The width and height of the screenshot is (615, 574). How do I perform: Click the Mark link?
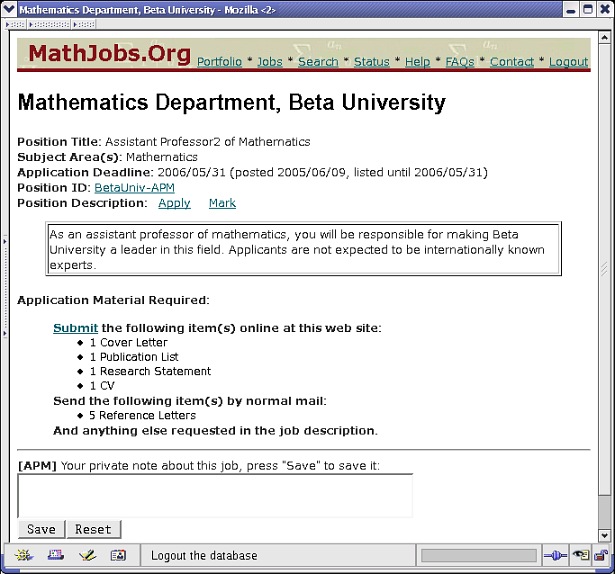(222, 203)
